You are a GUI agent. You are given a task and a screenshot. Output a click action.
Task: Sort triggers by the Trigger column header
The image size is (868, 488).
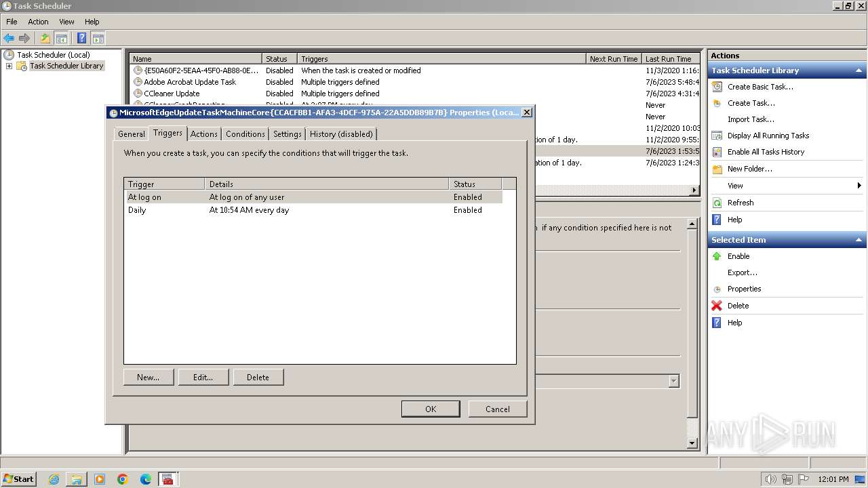point(165,184)
